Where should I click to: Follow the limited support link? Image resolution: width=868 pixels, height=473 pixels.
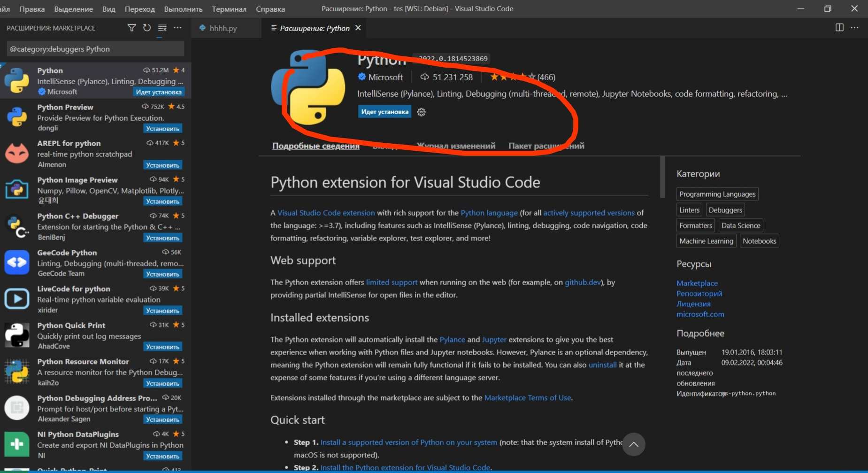(x=392, y=282)
